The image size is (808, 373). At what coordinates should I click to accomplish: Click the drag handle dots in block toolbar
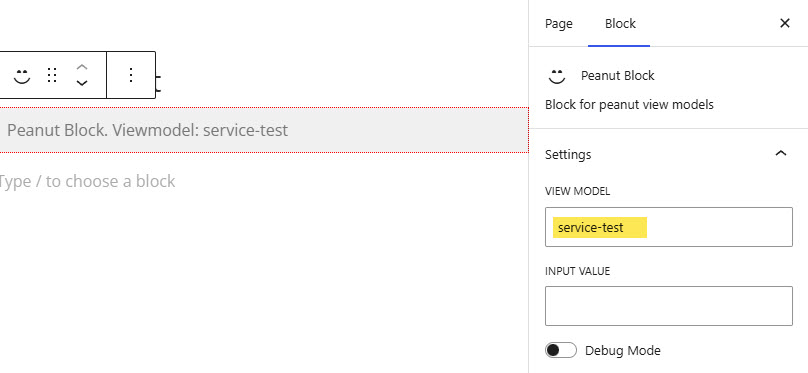(52, 75)
